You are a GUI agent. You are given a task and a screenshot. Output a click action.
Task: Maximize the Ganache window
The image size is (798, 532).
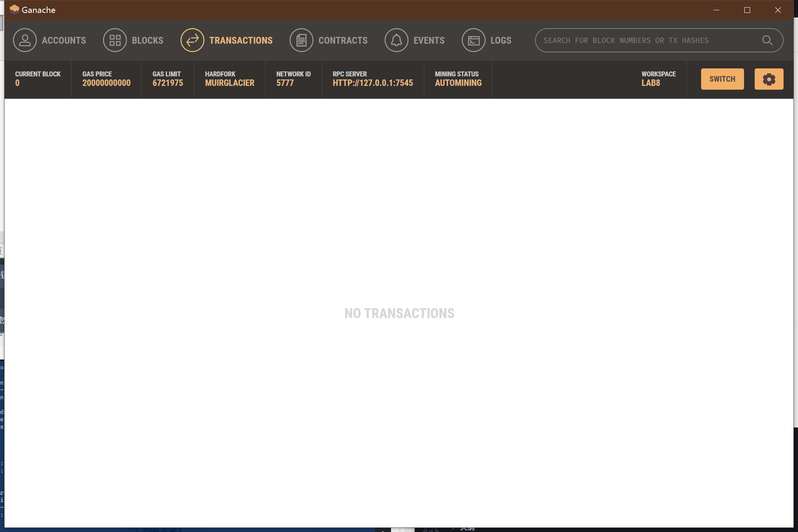(747, 10)
